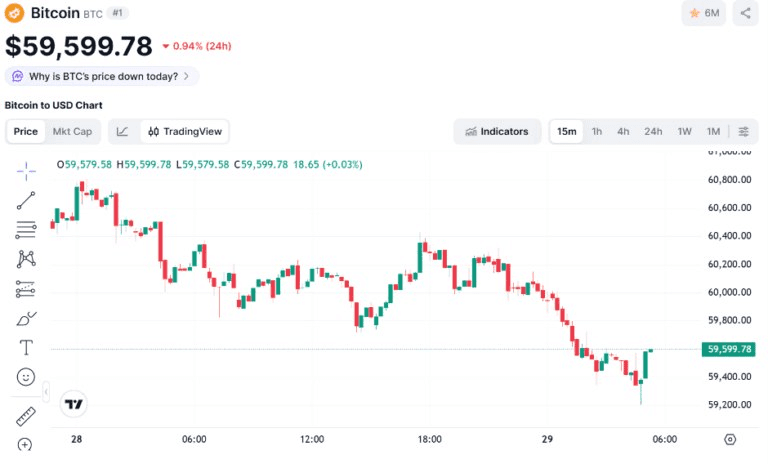Select the brush drawing tool
Screen dimensions: 768x464
coord(26,319)
